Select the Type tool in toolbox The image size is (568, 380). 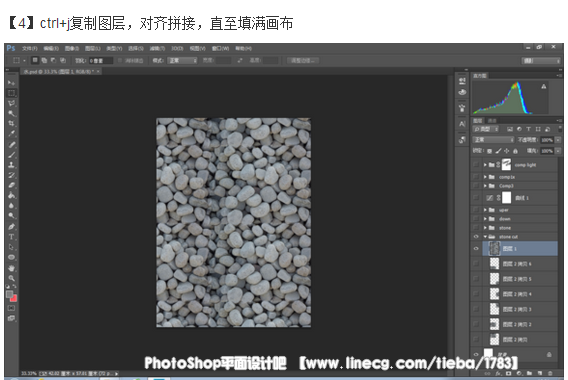pyautogui.click(x=11, y=237)
